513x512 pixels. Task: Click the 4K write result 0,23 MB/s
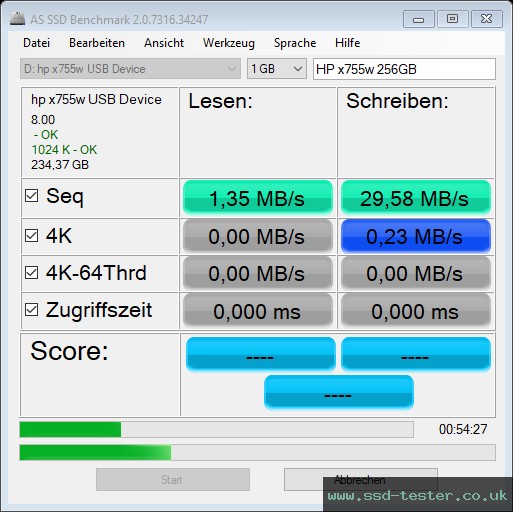(x=416, y=236)
